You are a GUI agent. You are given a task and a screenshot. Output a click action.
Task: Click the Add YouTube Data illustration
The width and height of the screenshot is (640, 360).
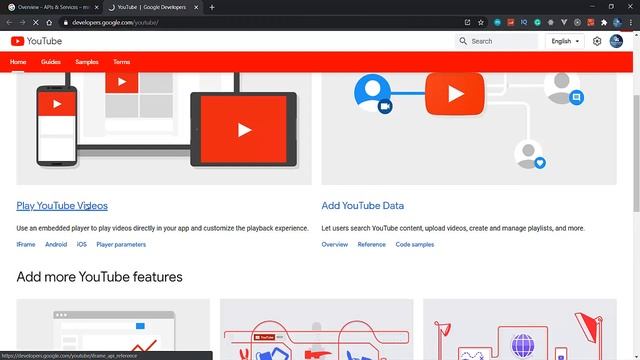coord(469,128)
